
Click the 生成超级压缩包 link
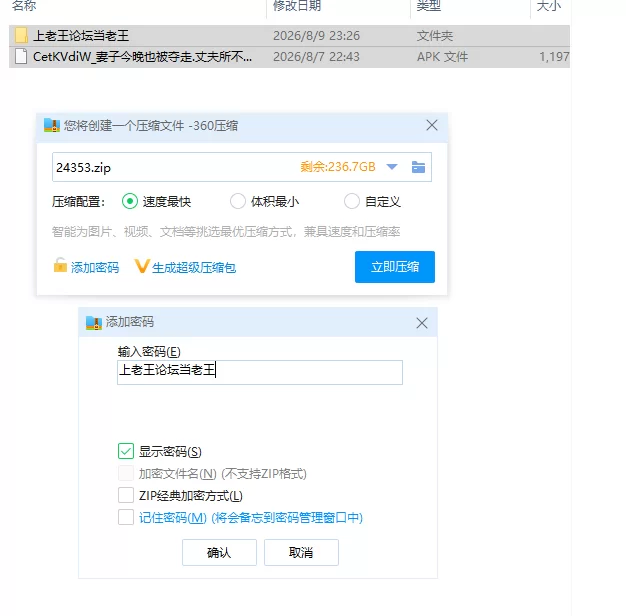(x=194, y=267)
